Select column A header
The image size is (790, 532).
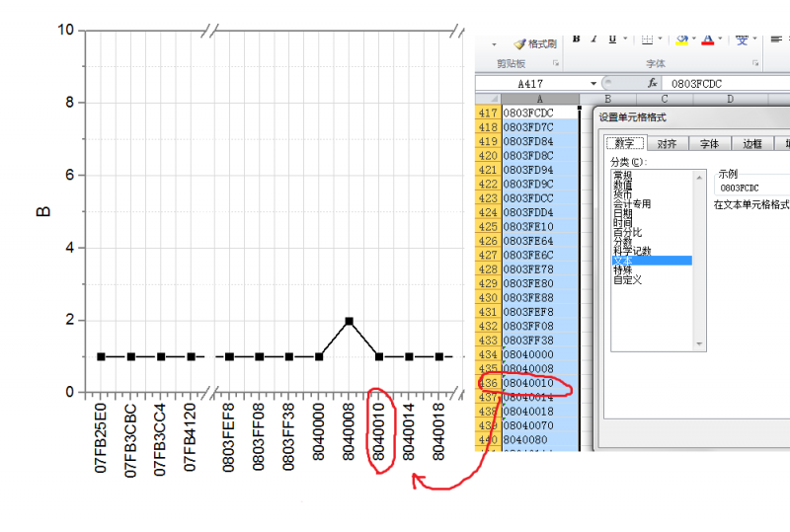540,99
